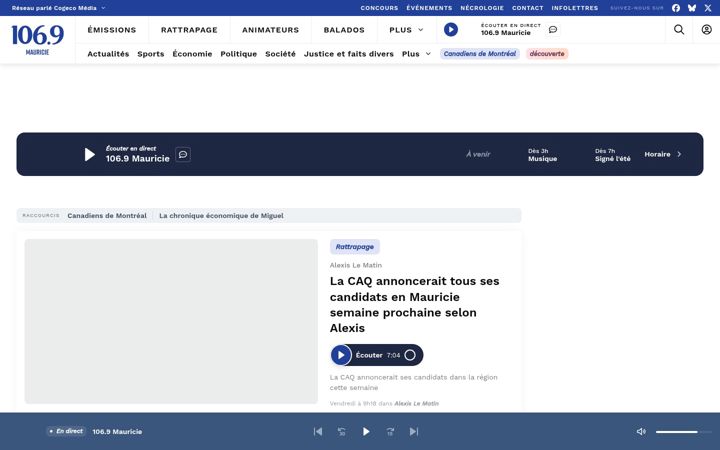Play live stream from header round button
Image resolution: width=720 pixels, height=450 pixels.
450,29
